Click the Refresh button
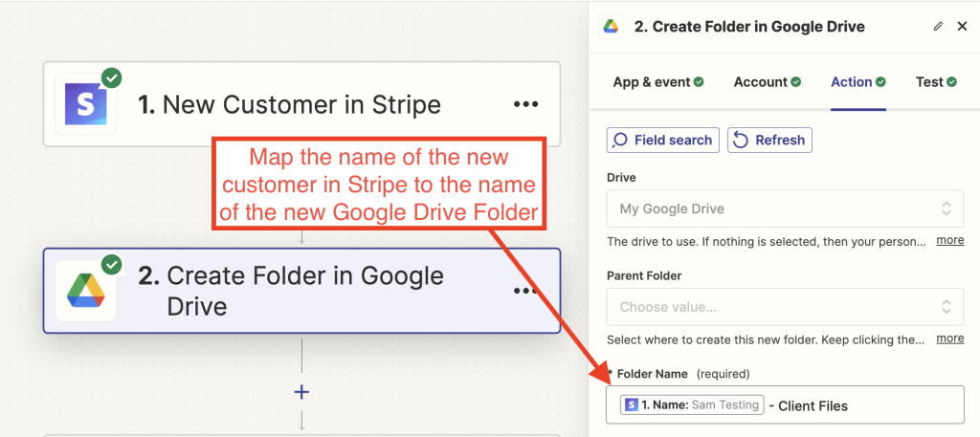The width and height of the screenshot is (980, 437). [x=770, y=140]
